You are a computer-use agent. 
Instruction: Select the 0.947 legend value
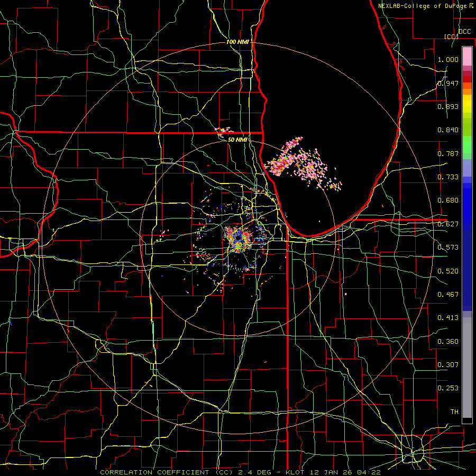click(448, 83)
